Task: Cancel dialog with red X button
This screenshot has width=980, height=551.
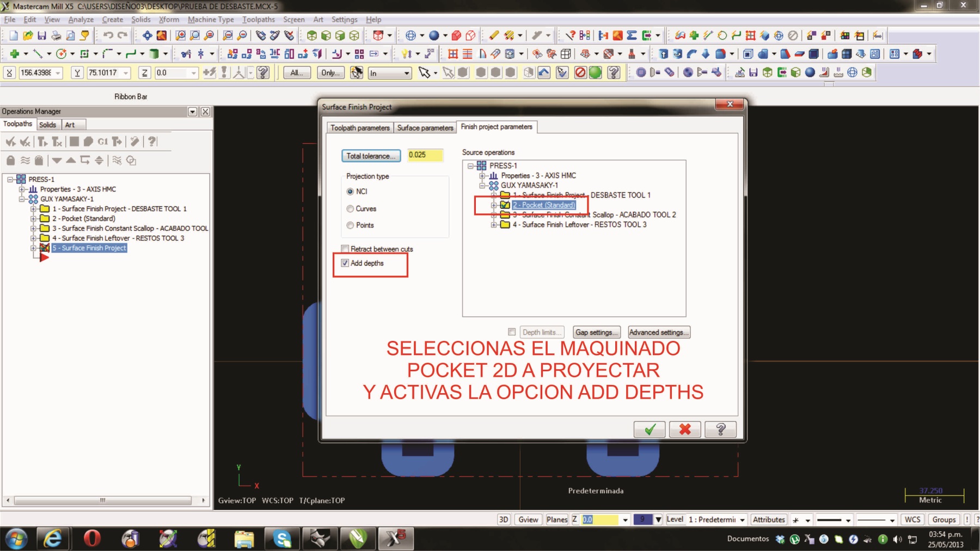Action: pyautogui.click(x=685, y=430)
